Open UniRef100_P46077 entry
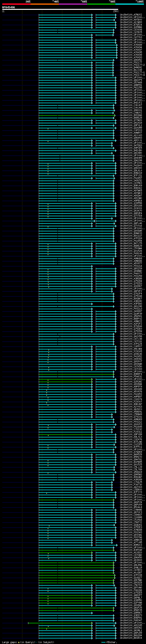The width and height of the screenshot is (146, 644). pyautogui.click(x=131, y=273)
